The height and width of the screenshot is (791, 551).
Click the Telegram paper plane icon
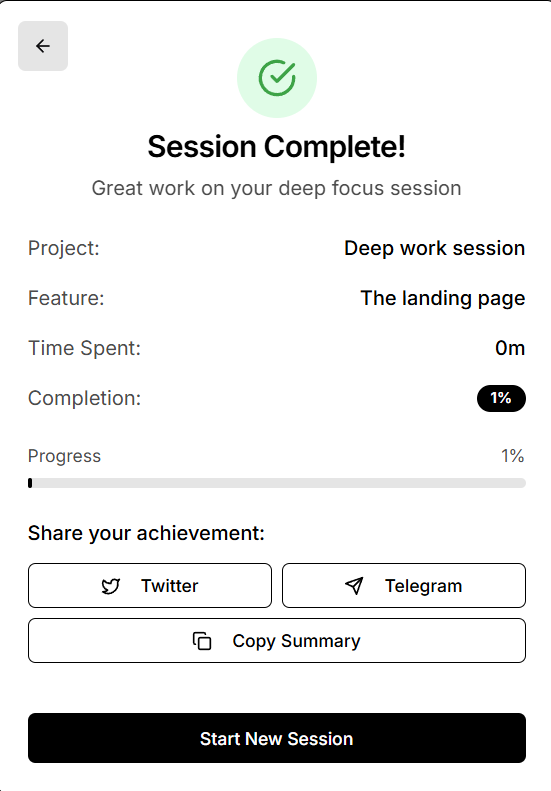(354, 586)
